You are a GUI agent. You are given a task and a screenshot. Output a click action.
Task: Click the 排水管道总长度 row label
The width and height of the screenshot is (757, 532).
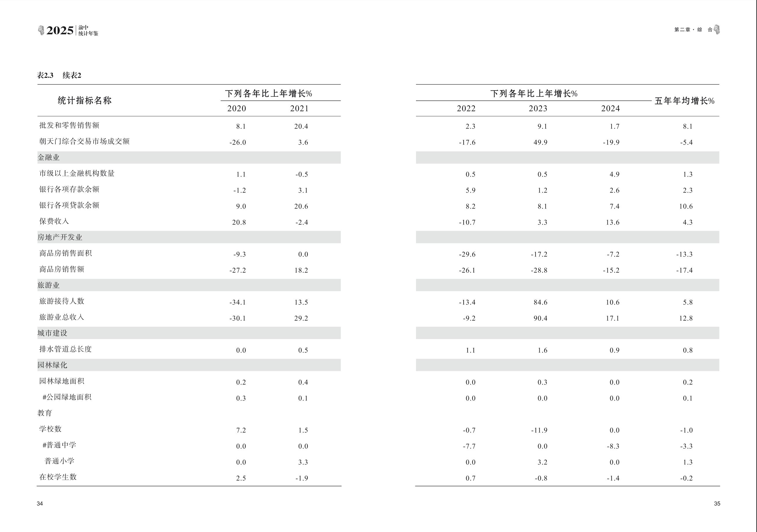[x=65, y=349]
